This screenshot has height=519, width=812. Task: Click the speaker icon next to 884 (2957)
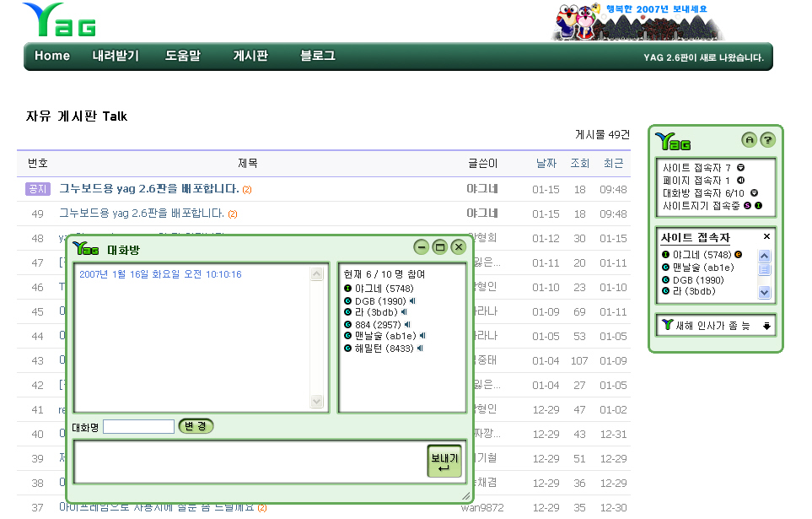(407, 324)
